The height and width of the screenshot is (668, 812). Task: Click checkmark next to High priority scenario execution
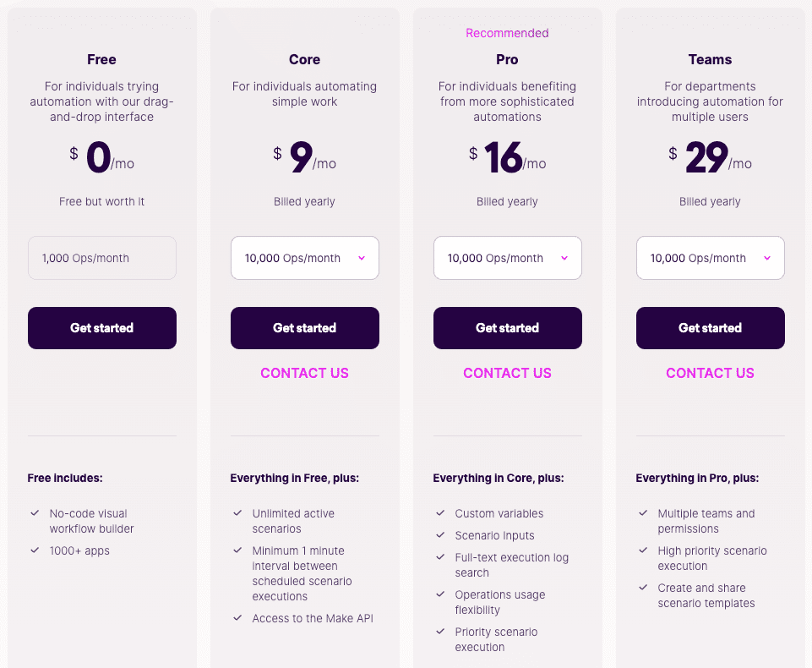[643, 550]
